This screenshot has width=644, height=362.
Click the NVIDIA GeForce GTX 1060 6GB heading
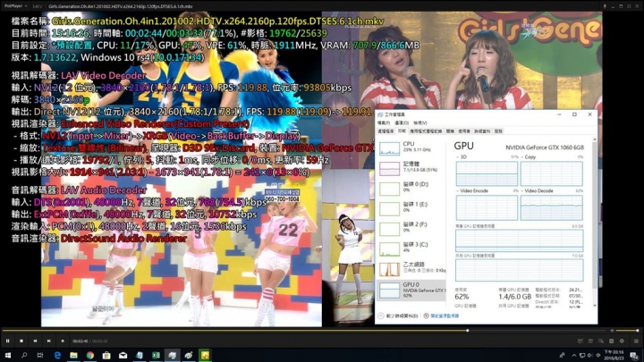click(545, 147)
